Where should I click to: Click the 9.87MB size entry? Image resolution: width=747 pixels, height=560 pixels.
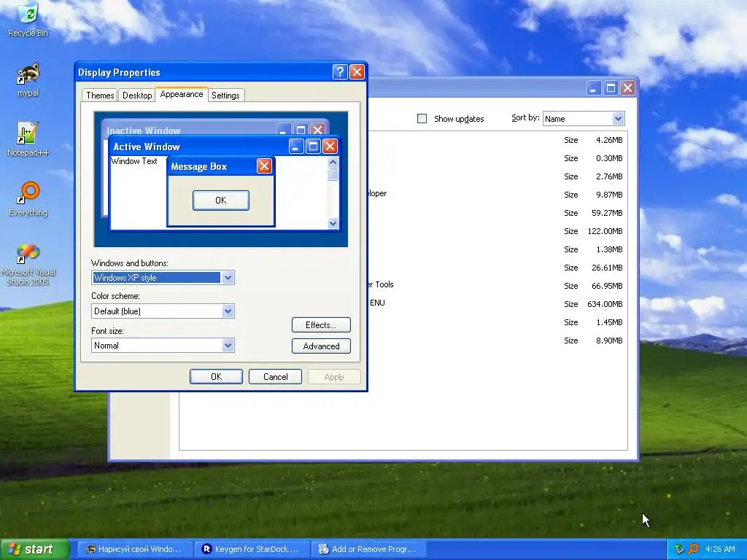609,195
